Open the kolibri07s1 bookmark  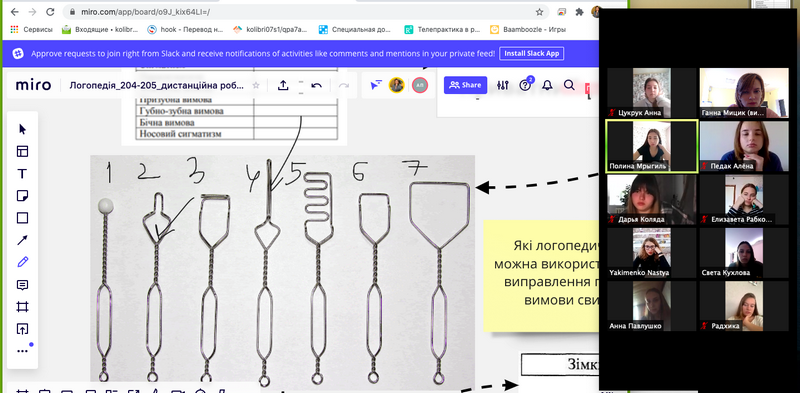pos(270,30)
